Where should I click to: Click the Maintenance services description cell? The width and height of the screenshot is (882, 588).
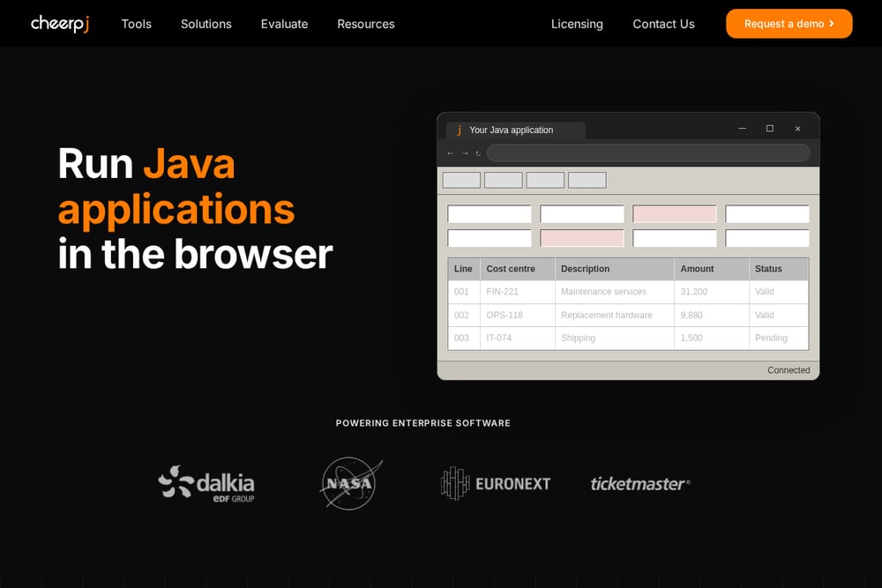[614, 292]
